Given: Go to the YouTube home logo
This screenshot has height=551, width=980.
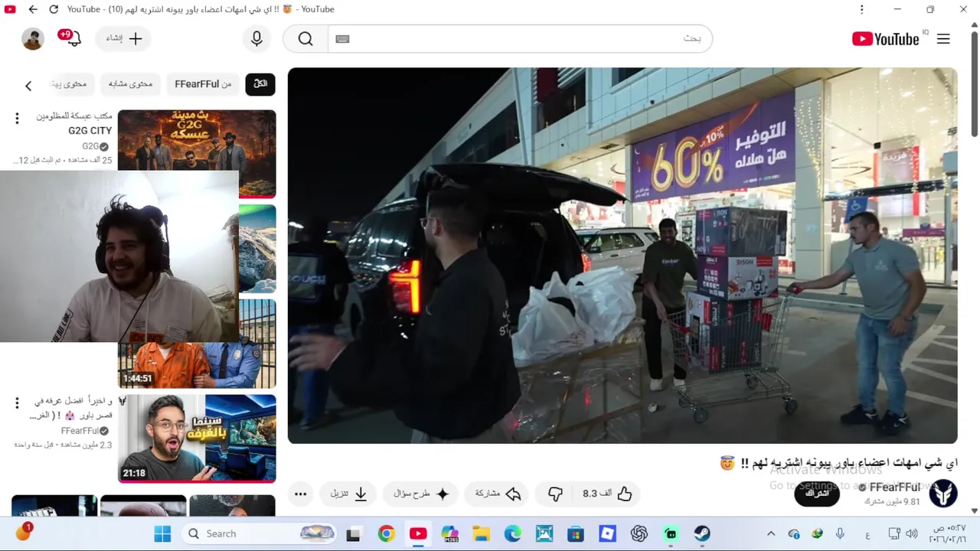Looking at the screenshot, I should tap(885, 39).
